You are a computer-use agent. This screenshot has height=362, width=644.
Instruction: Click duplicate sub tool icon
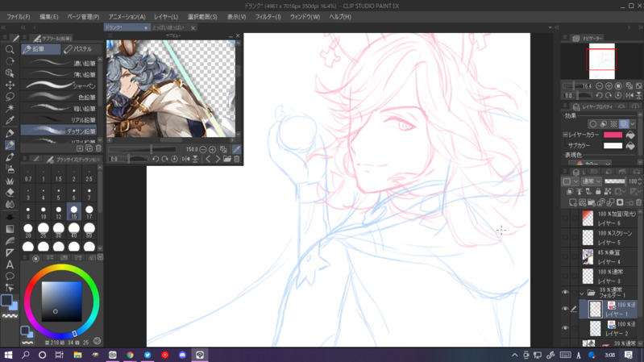(89, 148)
